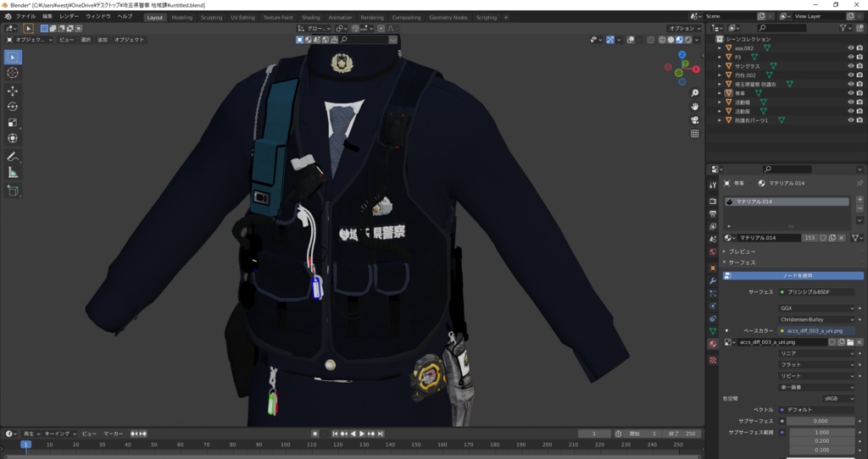Click the red X axis gizmo ball
868x459 pixels.
[697, 69]
